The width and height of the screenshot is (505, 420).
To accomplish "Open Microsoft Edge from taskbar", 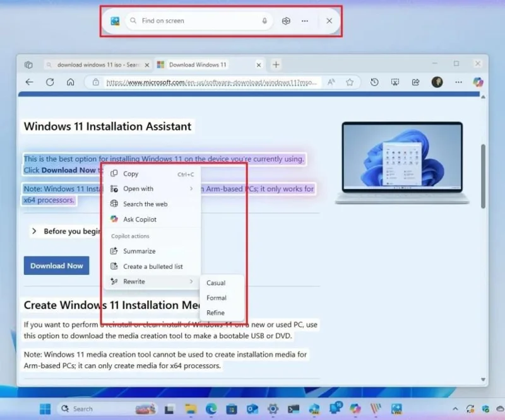I will (x=211, y=409).
